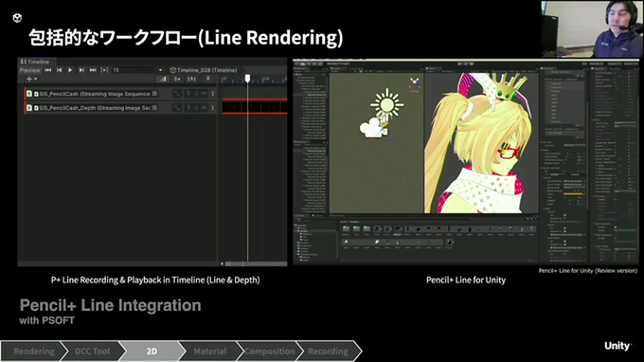Screen dimensions: 644x362
Task: Lock the SIS_PencilCash_Depth track
Action: (196, 108)
